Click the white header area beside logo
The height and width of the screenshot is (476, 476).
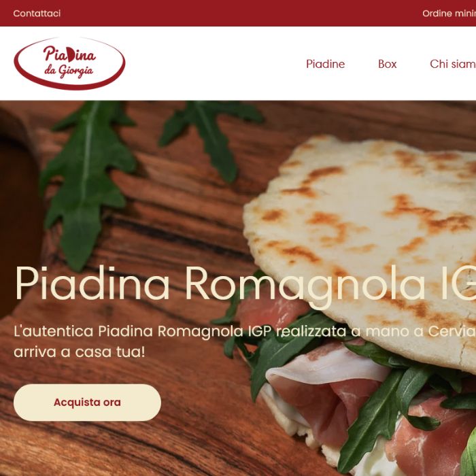212,63
